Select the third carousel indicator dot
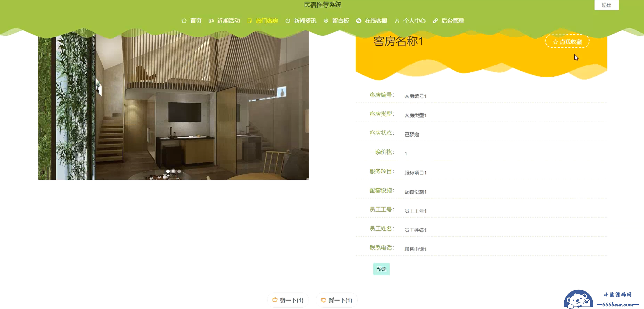The width and height of the screenshot is (644, 309). coord(179,171)
